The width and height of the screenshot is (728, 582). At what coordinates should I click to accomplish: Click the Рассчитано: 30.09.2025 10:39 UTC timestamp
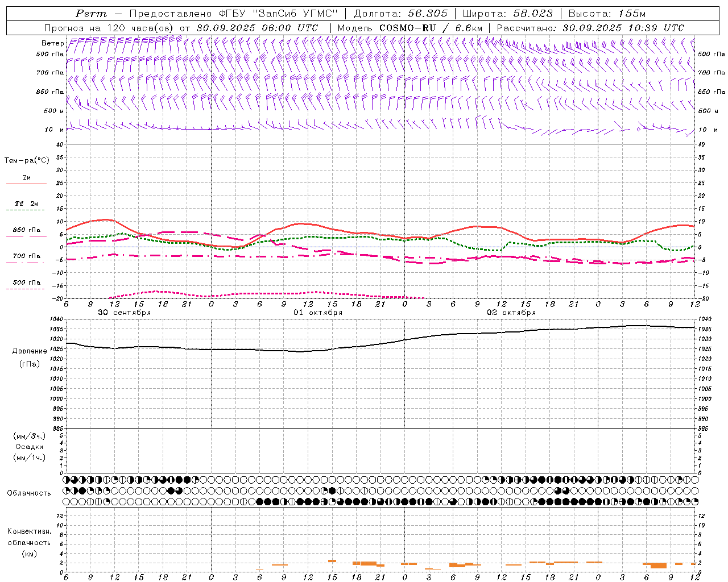click(590, 28)
